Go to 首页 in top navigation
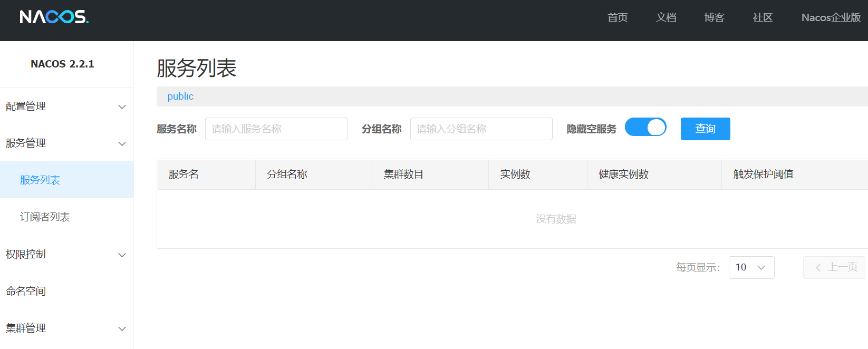Viewport: 868px width, 349px height. coord(618,18)
